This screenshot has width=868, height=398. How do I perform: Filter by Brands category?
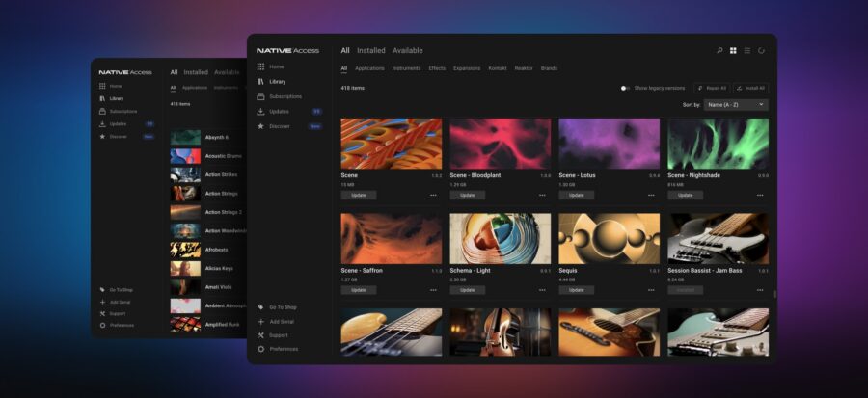[x=549, y=68]
